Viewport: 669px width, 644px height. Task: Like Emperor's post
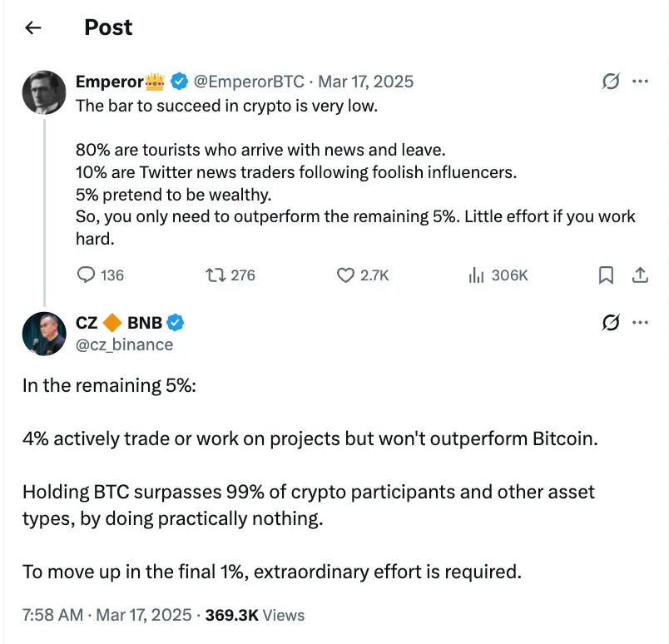(348, 275)
